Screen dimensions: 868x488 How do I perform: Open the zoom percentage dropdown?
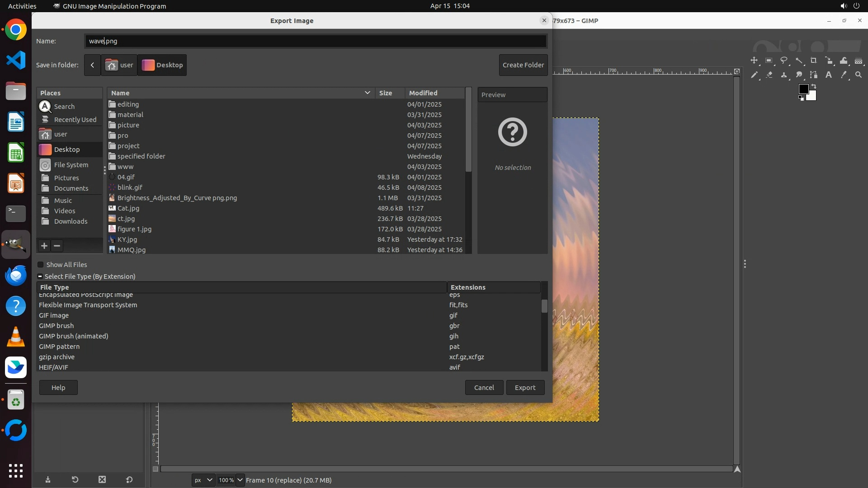click(240, 480)
